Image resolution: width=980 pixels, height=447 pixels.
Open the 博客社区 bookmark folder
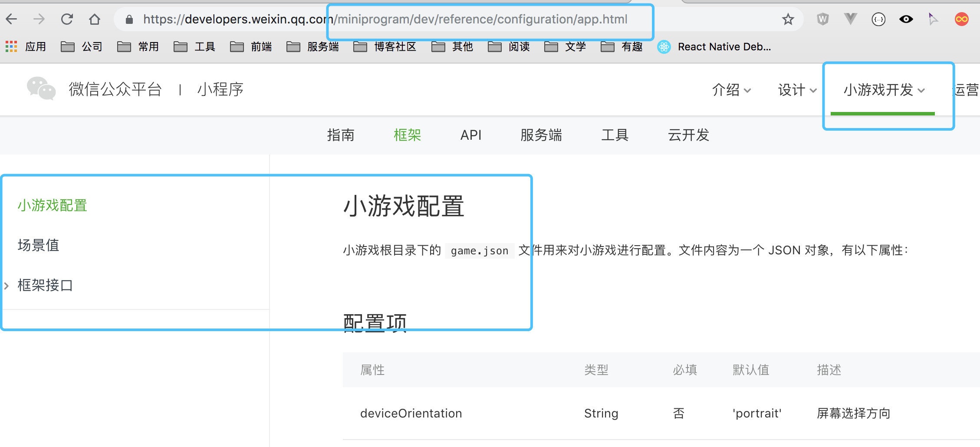coord(385,46)
